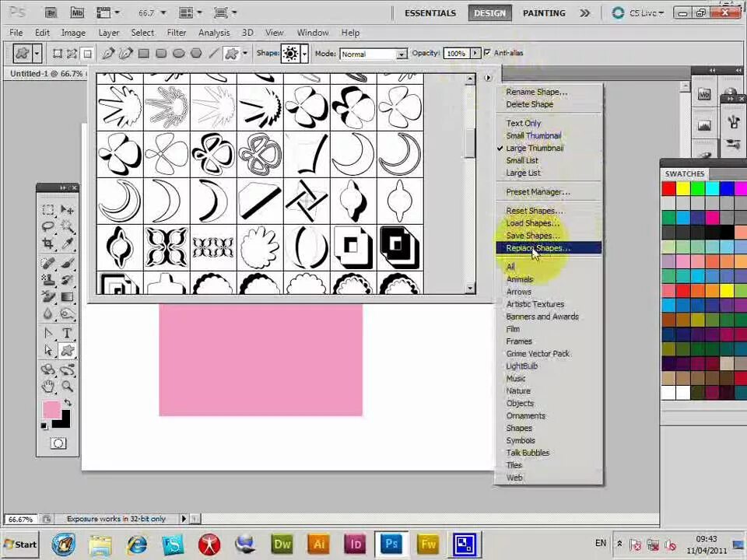The image size is (747, 560).
Task: Open the Filter menu
Action: pos(177,33)
